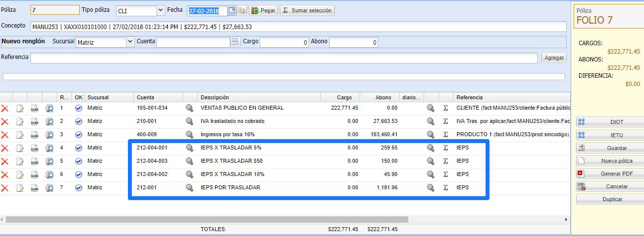Click the ellipsis button beside Cuenta field

tap(235, 42)
